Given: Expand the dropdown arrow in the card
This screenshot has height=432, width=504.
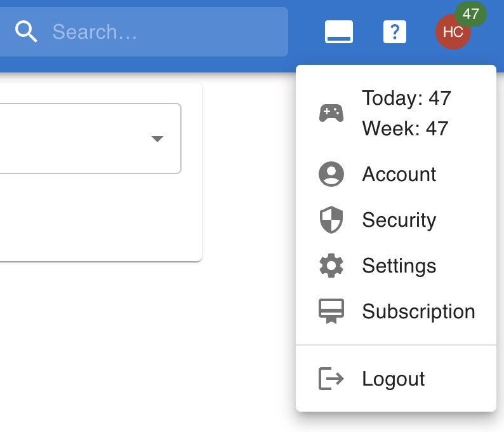Looking at the screenshot, I should (157, 138).
